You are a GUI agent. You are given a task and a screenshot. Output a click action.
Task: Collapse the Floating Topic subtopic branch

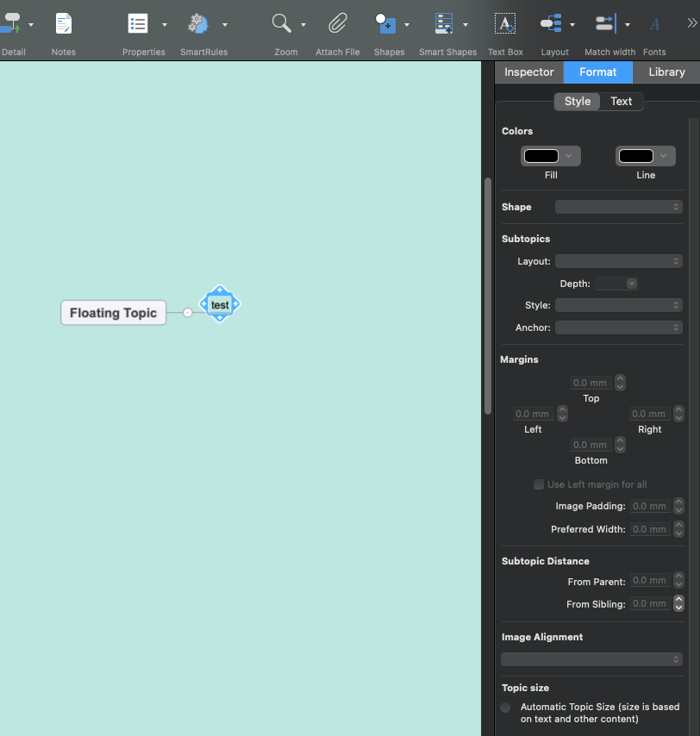[x=188, y=313]
